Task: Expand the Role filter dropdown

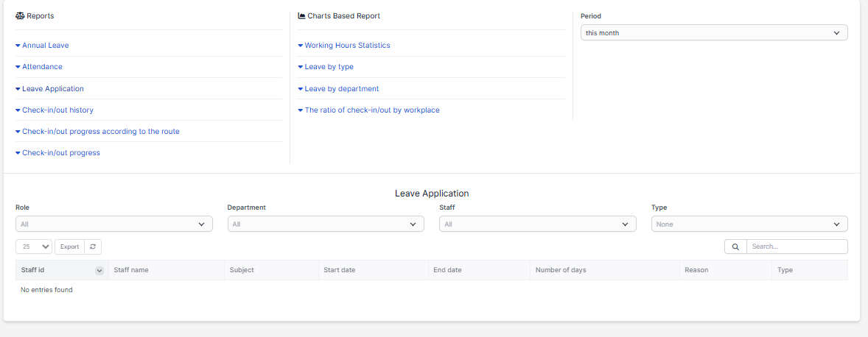Action: [113, 224]
